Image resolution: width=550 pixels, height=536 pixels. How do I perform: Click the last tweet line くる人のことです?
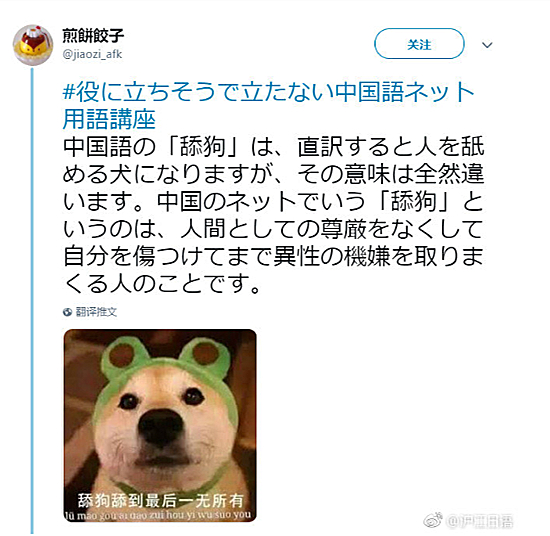click(162, 284)
